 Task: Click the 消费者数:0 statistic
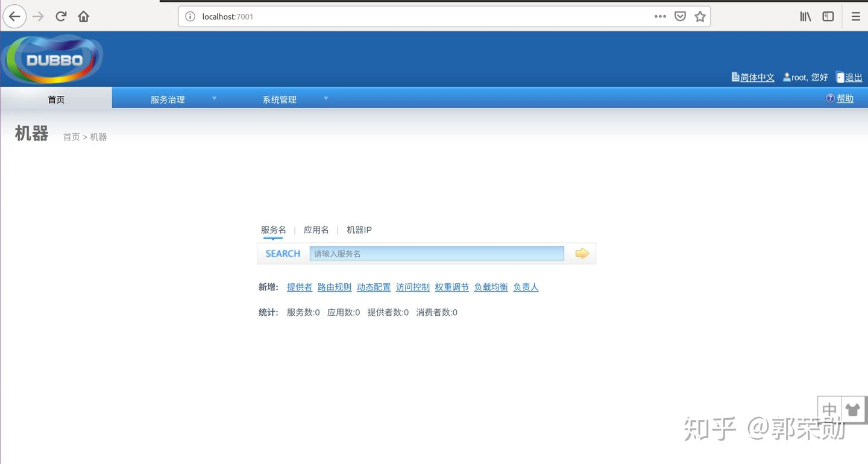point(437,312)
